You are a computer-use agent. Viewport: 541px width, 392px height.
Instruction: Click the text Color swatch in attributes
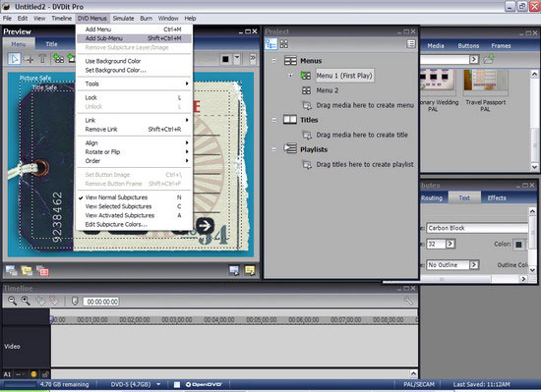pyautogui.click(x=518, y=245)
